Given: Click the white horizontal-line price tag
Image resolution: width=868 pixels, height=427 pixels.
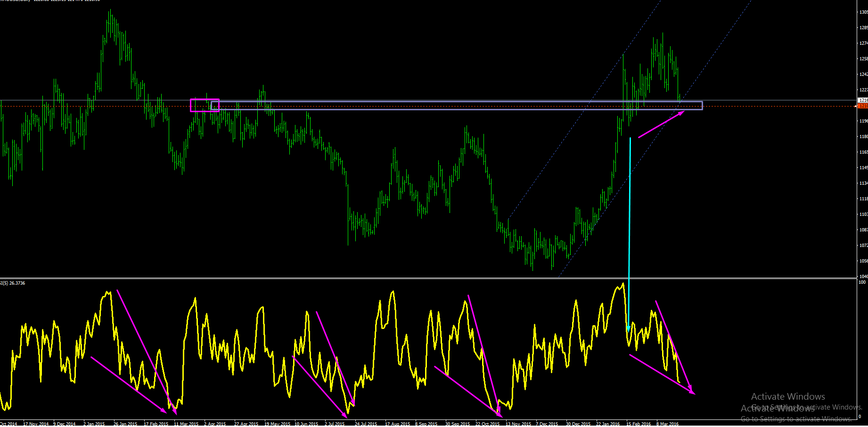Looking at the screenshot, I should (x=863, y=100).
